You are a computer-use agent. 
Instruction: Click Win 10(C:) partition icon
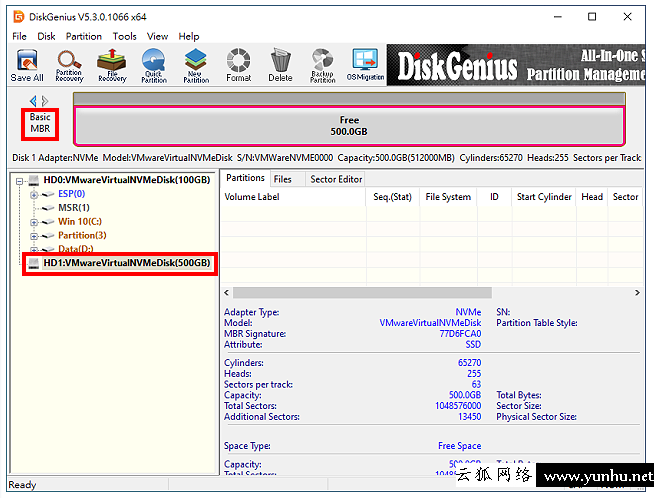49,222
